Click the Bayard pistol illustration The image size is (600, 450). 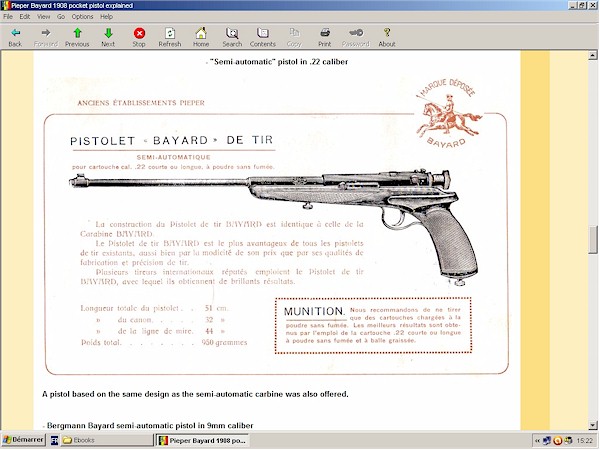pyautogui.click(x=274, y=226)
